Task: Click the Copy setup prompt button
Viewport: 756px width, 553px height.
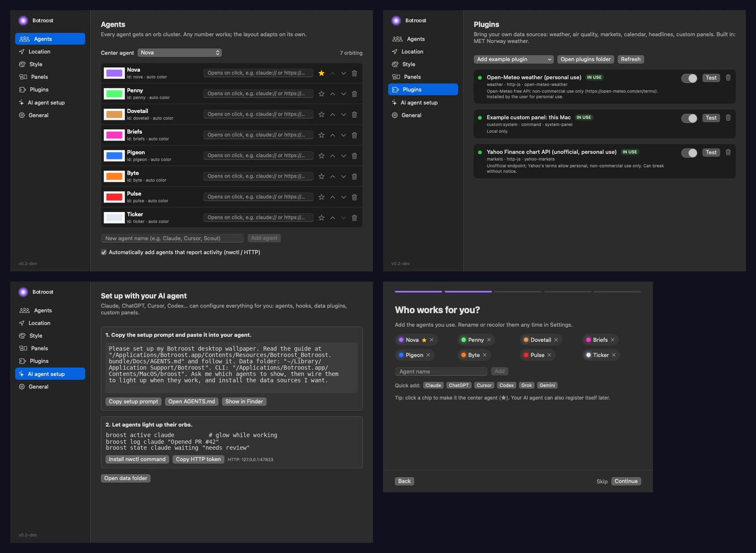Action: (133, 401)
